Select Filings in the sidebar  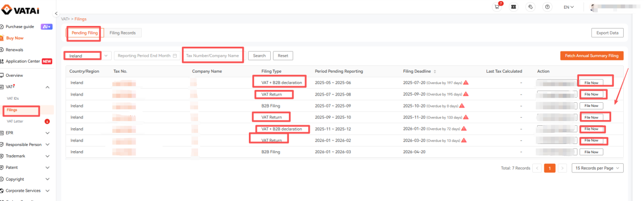12,110
